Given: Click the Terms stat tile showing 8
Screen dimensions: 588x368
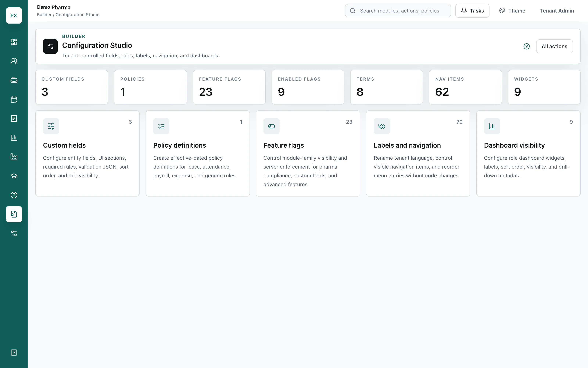Looking at the screenshot, I should click(387, 87).
